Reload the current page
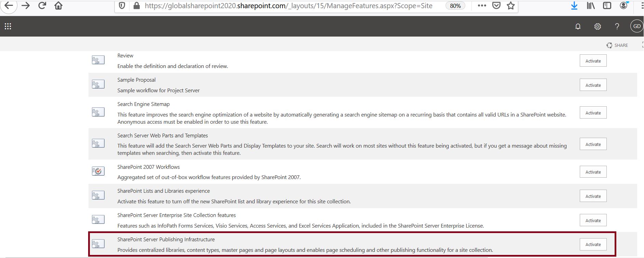The height and width of the screenshot is (258, 644). coord(42,5)
